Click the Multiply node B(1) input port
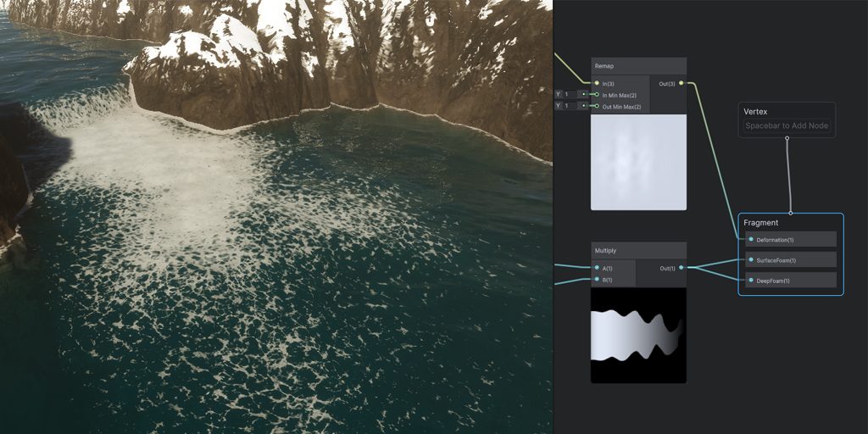The image size is (868, 434). pos(597,279)
